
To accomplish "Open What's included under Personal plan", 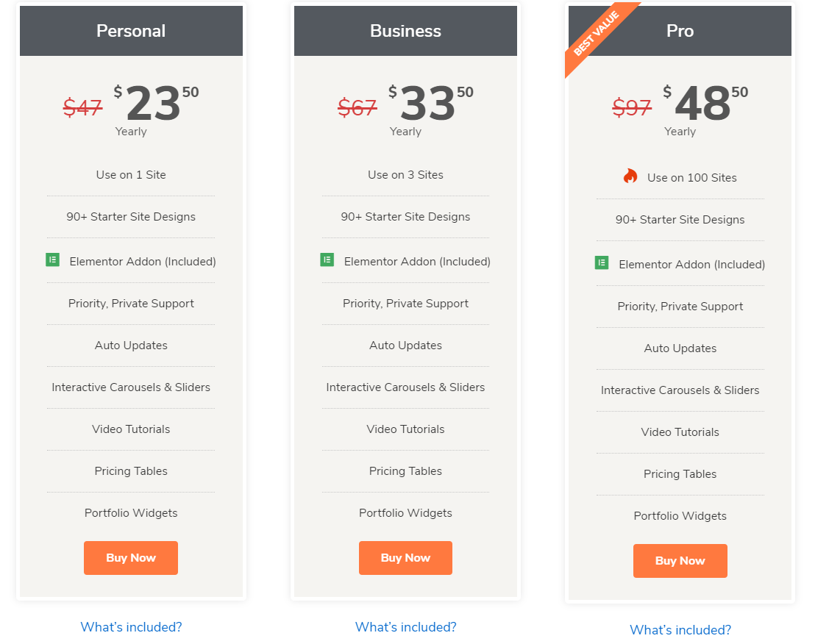I will coord(130,626).
